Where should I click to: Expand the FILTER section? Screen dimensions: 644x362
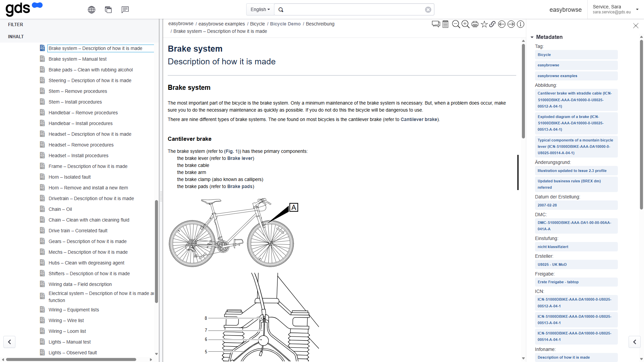tap(16, 24)
